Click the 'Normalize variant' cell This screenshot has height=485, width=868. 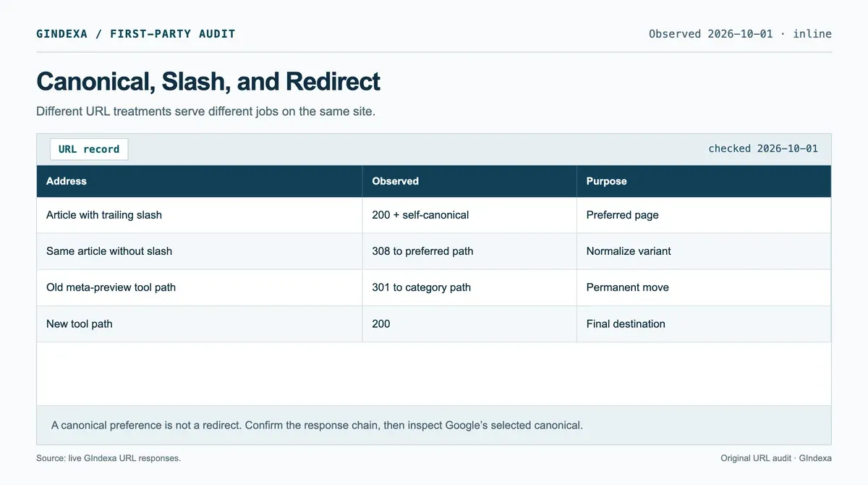704,251
